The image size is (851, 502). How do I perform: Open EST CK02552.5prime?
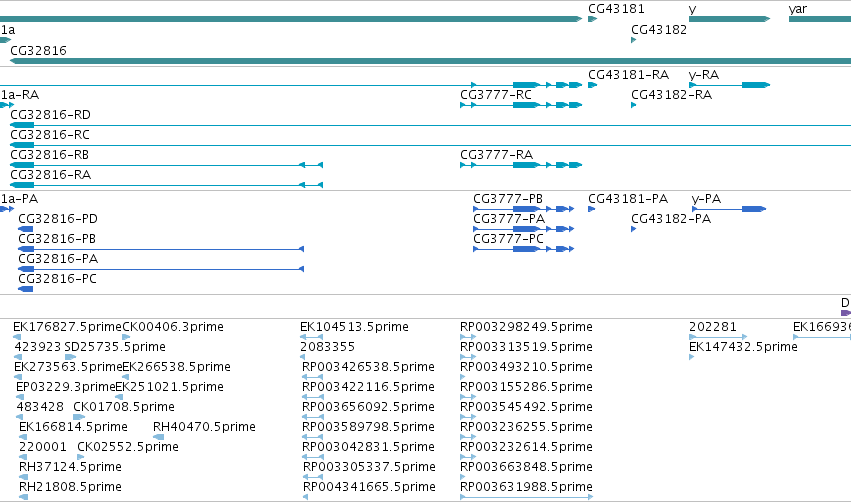tap(128, 447)
